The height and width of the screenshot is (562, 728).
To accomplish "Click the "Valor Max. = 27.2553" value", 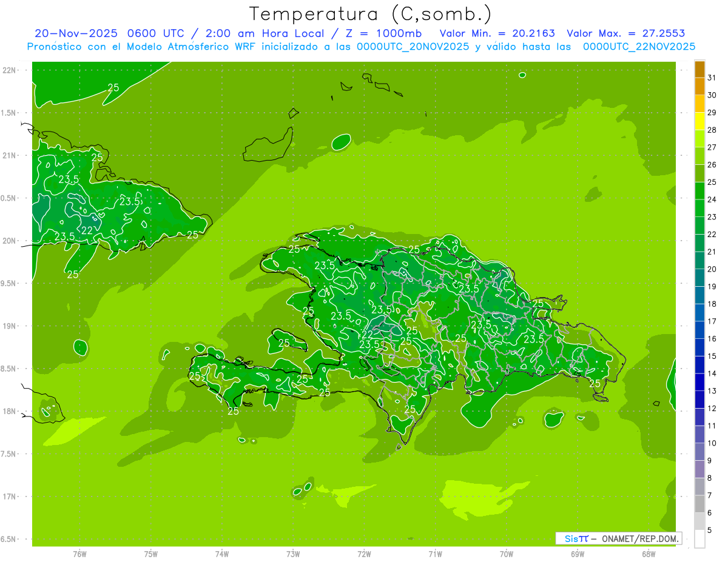I will [626, 33].
